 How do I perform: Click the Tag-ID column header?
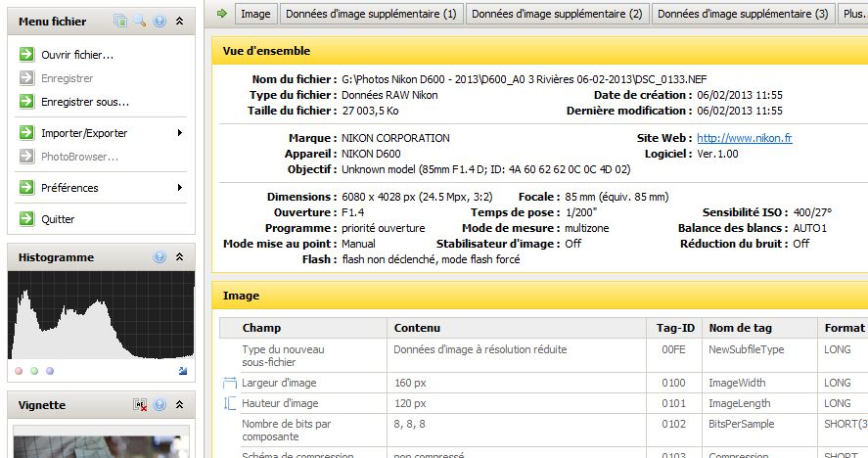[674, 328]
